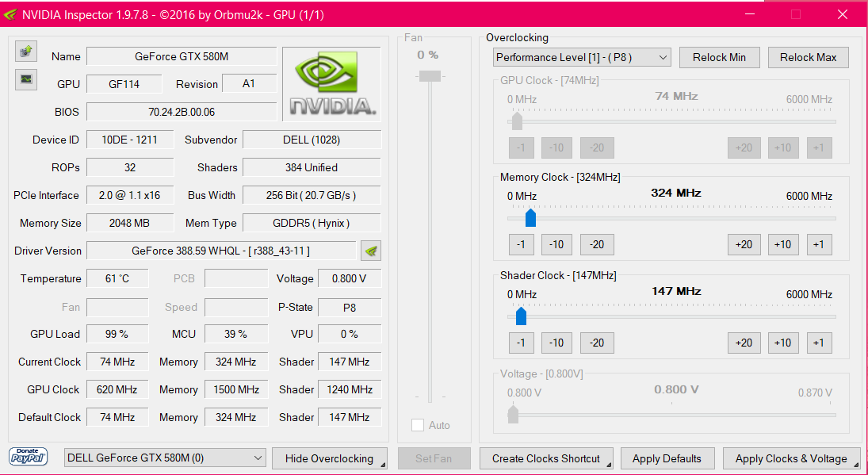Viewport: 868px width, 475px height.
Task: Click the GPU Clock slider handle
Action: click(517, 121)
